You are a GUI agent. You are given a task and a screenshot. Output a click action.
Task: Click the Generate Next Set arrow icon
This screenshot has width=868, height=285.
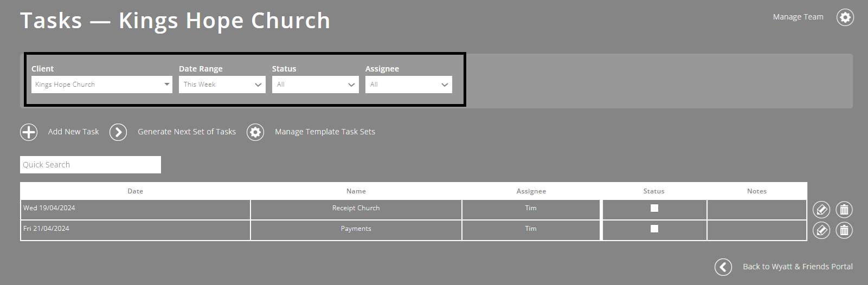point(118,132)
